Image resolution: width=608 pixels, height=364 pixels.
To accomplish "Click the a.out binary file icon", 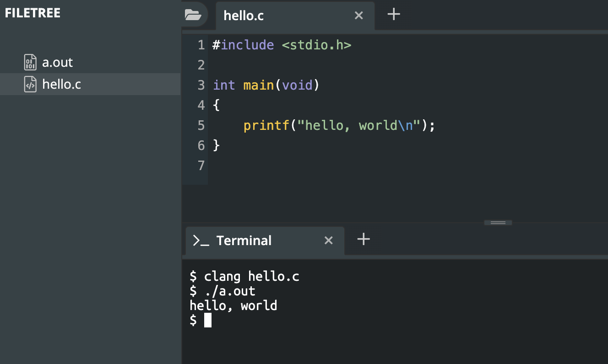I will [30, 62].
